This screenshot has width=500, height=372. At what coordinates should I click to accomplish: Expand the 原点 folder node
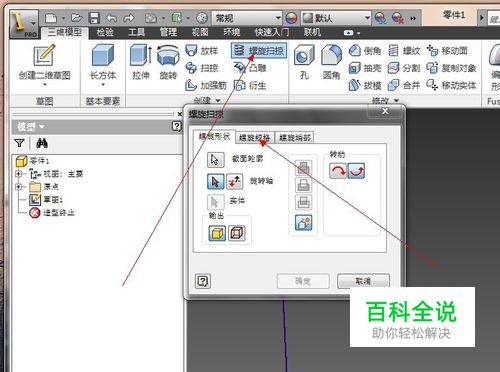(x=19, y=187)
